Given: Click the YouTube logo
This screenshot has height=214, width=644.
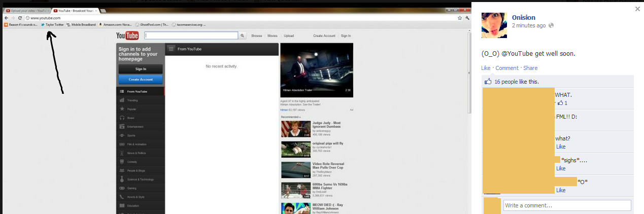Looking at the screenshot, I should coord(127,35).
